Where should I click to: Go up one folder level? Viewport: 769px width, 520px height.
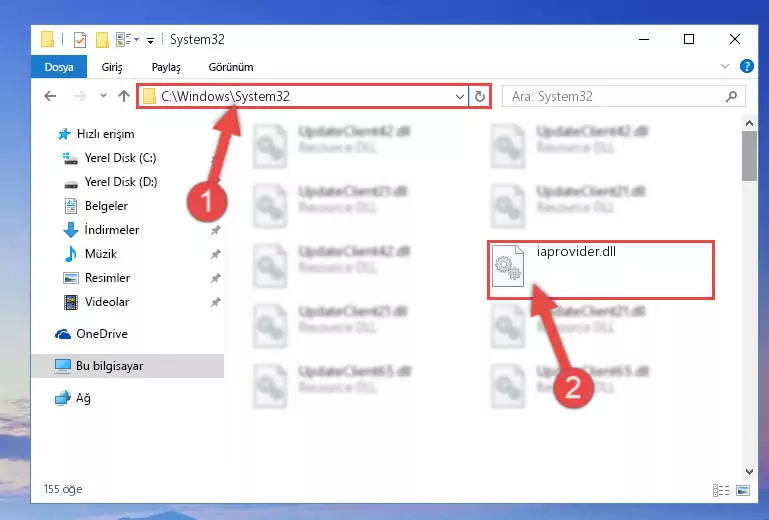[124, 96]
